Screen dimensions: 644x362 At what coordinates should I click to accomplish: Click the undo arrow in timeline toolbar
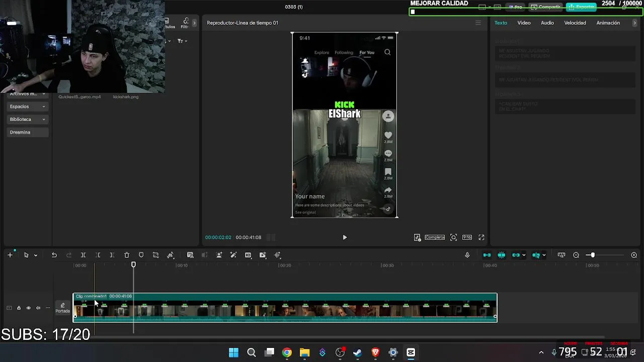click(54, 255)
